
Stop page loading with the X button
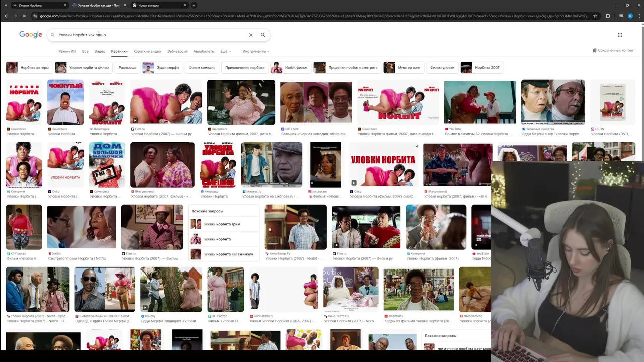pos(24,16)
